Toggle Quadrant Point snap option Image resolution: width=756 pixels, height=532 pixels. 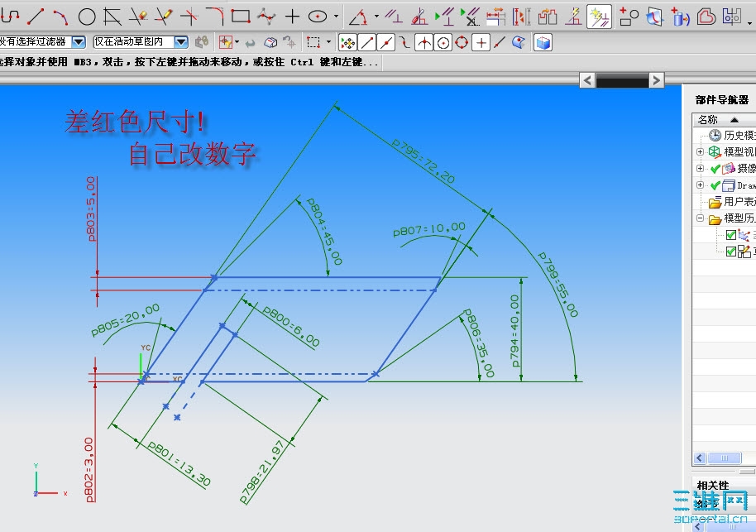pyautogui.click(x=462, y=43)
